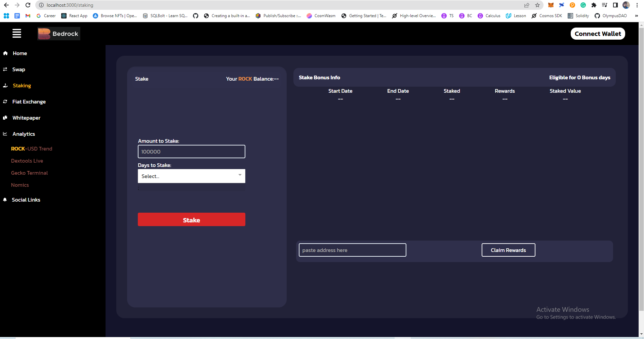
Task: Open the Analytics menu item
Action: coord(24,134)
